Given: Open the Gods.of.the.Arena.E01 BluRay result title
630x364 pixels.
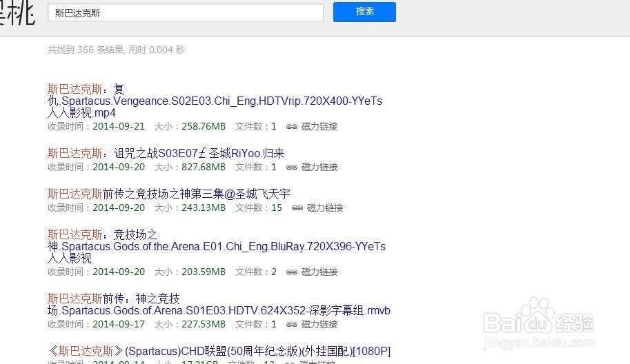Looking at the screenshot, I should [x=217, y=246].
